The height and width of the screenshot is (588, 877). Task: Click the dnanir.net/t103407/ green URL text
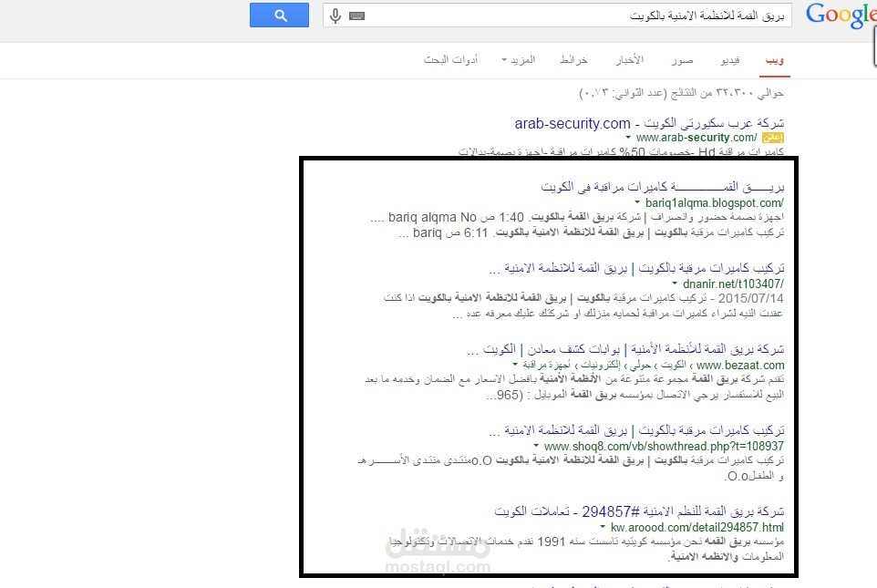(x=733, y=284)
